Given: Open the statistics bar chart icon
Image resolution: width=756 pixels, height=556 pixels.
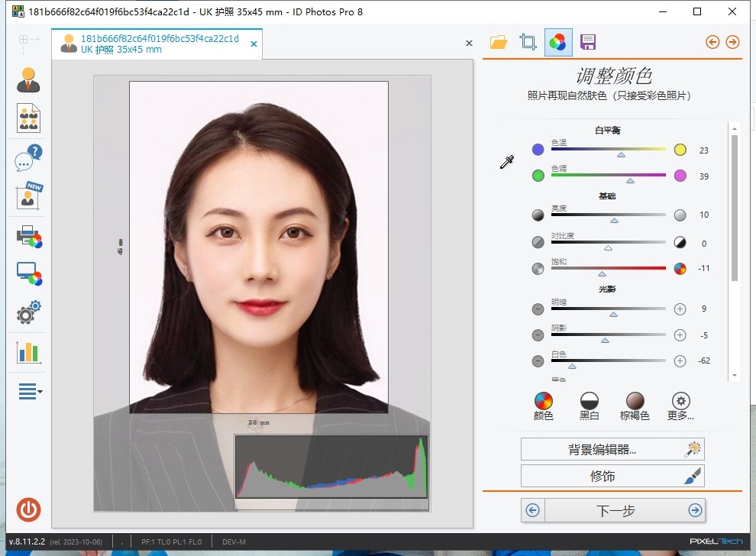Looking at the screenshot, I should coord(28,352).
